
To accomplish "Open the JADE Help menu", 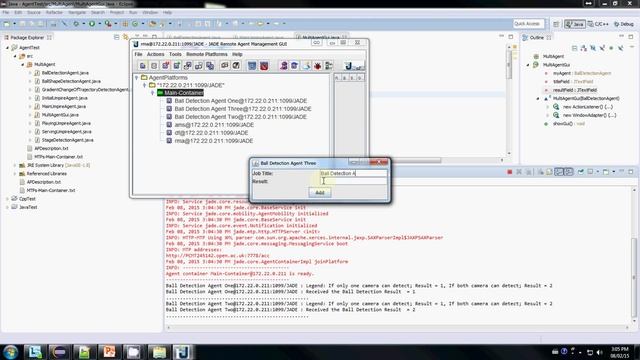I will pos(237,54).
